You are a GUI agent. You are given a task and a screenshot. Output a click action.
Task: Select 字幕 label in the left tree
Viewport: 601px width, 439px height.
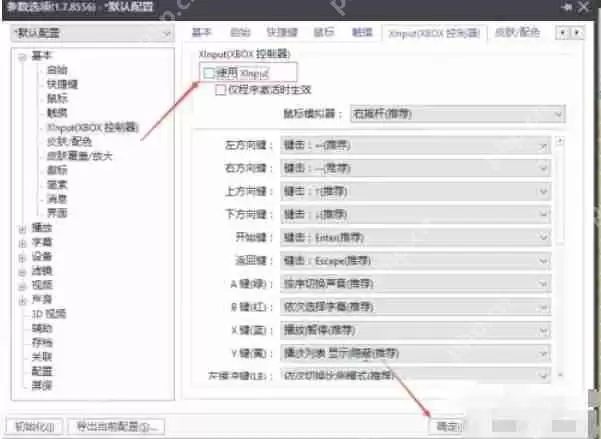pyautogui.click(x=42, y=242)
